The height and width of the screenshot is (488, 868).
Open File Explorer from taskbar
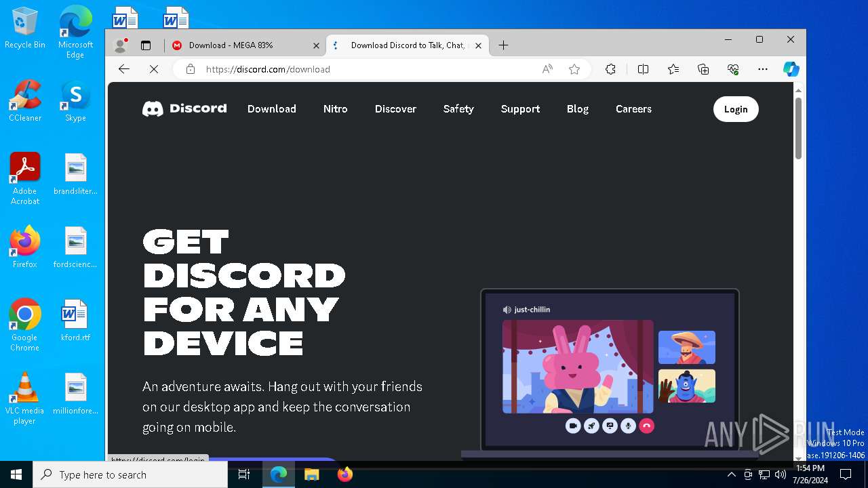coord(312,474)
